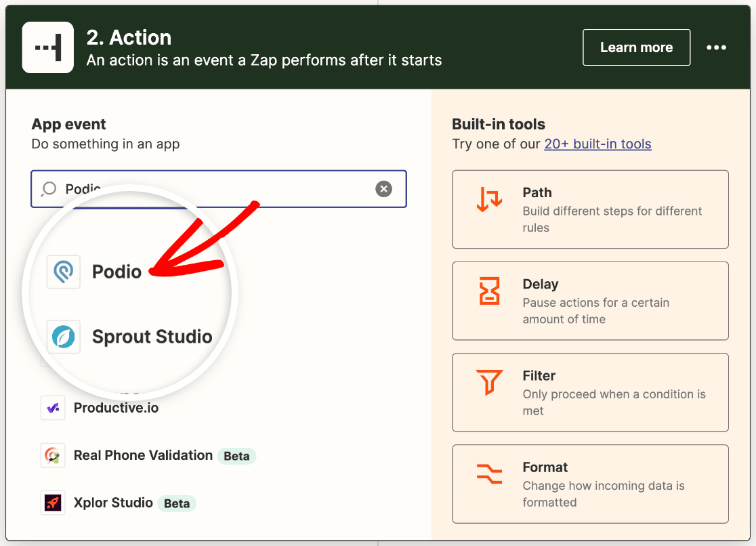Click the search magnifier icon
The width and height of the screenshot is (756, 546).
[x=49, y=188]
